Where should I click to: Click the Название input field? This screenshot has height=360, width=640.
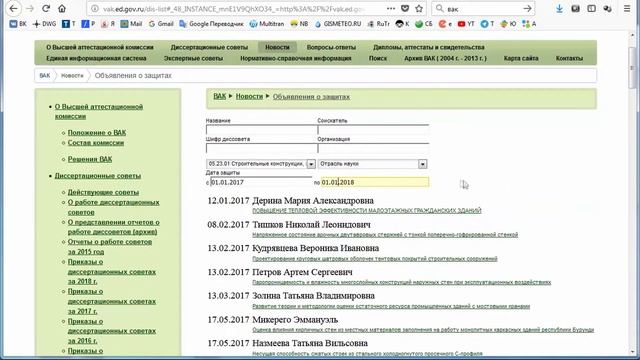tap(261, 130)
